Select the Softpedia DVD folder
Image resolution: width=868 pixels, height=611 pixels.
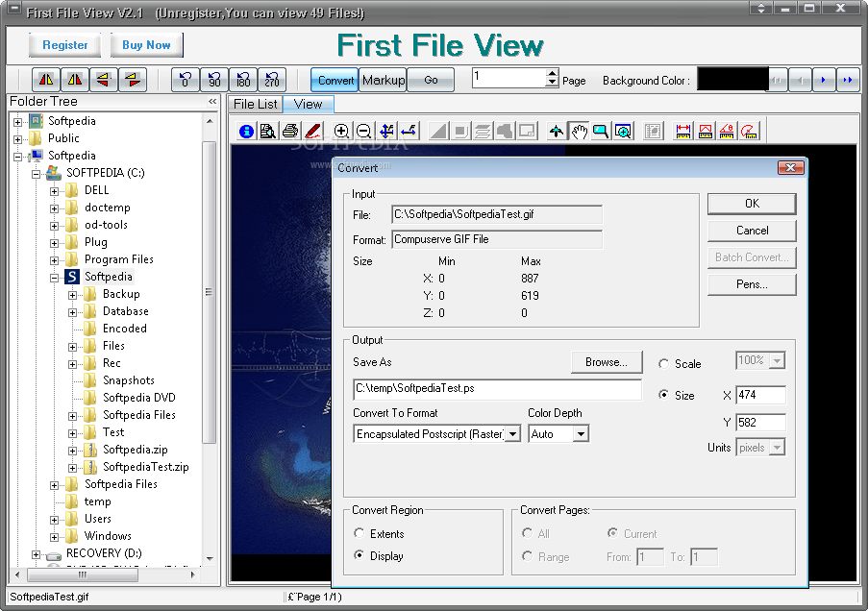(x=139, y=398)
